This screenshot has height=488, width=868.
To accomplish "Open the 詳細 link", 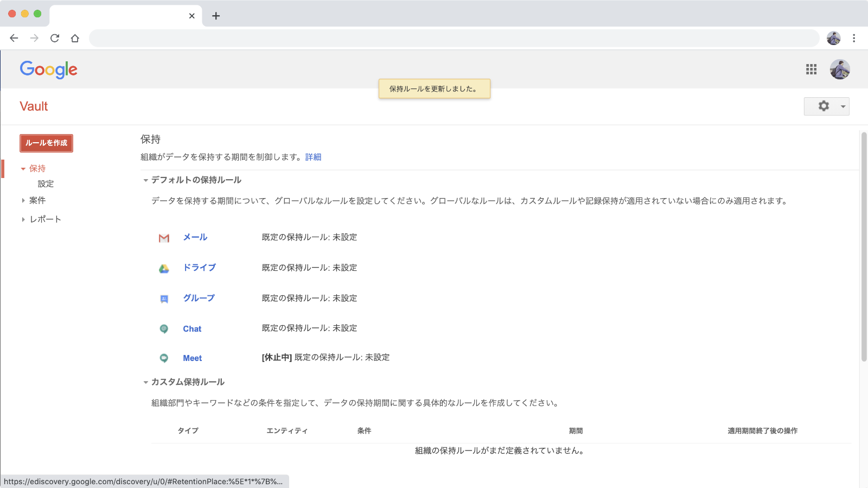I will [313, 157].
